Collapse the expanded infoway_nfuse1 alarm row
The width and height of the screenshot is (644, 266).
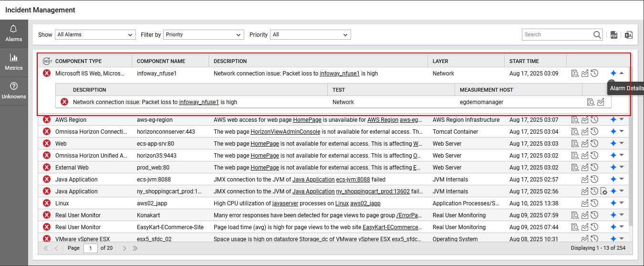point(622,74)
